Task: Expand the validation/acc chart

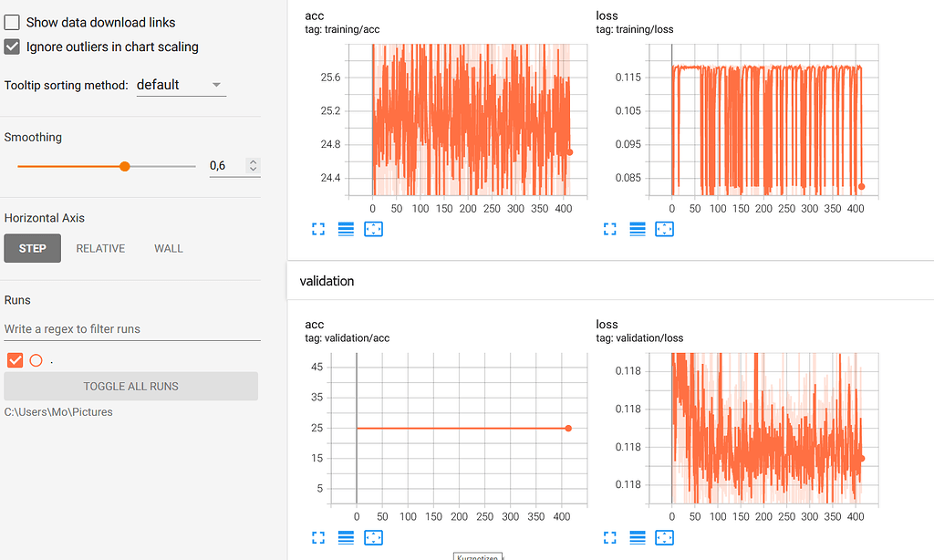Action: (318, 537)
